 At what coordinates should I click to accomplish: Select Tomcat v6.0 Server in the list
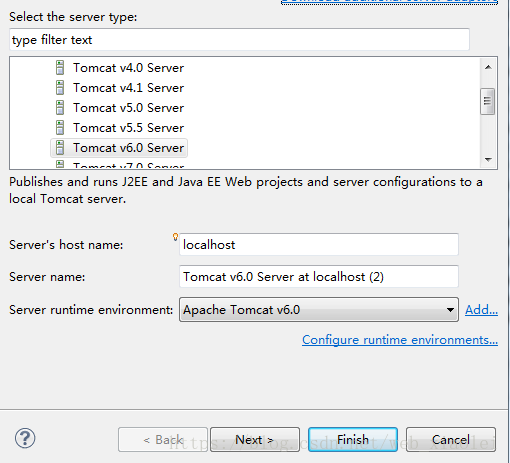pyautogui.click(x=119, y=148)
